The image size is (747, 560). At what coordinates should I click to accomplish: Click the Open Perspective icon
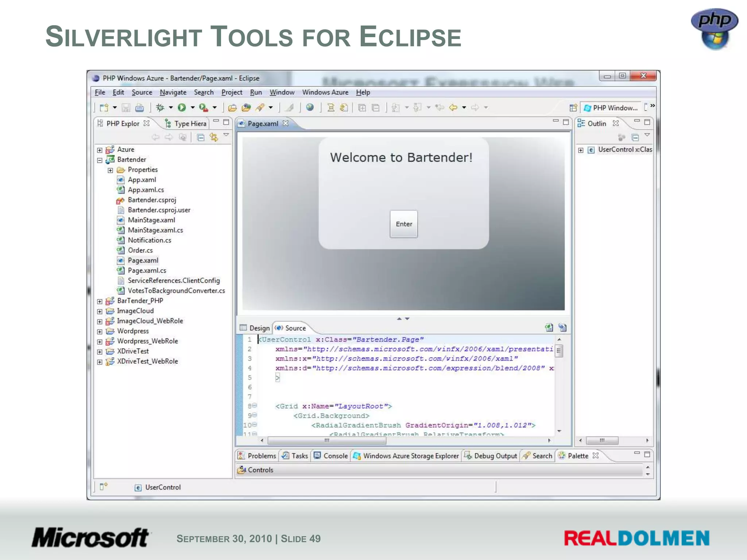[573, 108]
